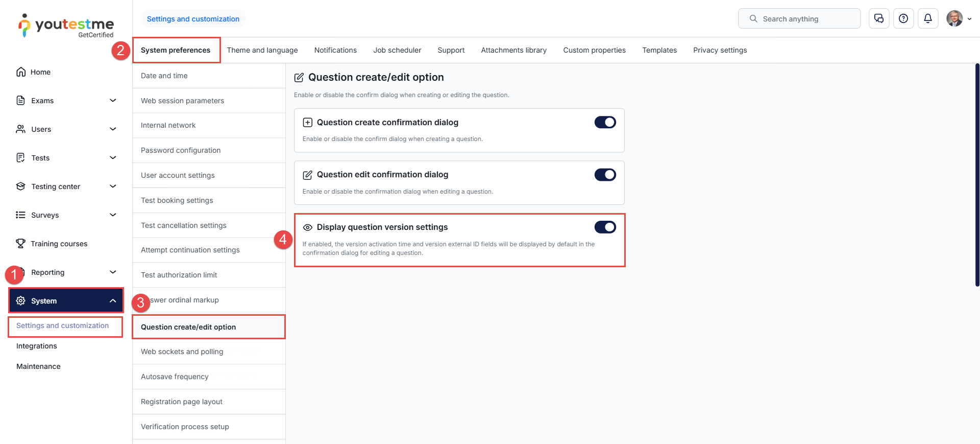Open the Privacy settings tab
The height and width of the screenshot is (444, 980).
click(720, 50)
